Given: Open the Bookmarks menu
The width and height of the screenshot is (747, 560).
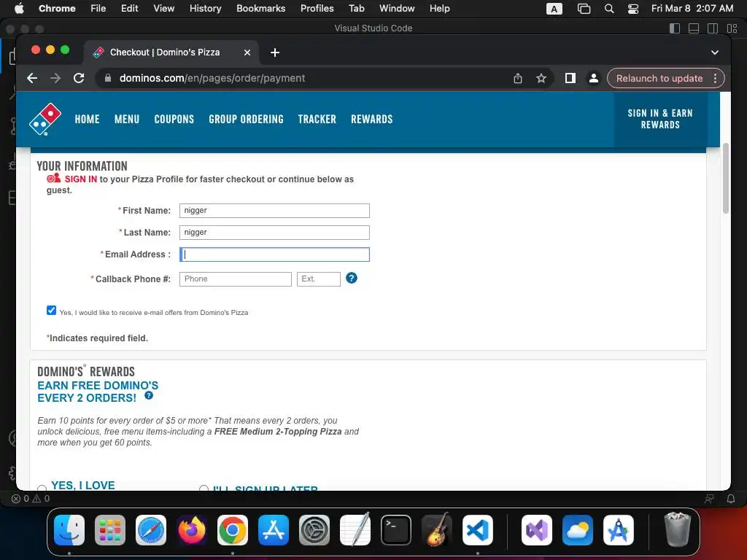Looking at the screenshot, I should (260, 9).
